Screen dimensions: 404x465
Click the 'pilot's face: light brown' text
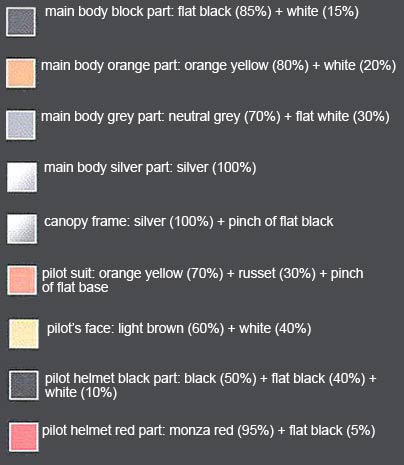(x=179, y=328)
